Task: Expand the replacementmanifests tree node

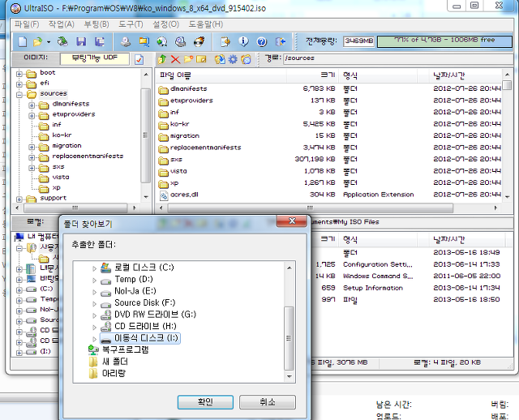Action: click(32, 157)
